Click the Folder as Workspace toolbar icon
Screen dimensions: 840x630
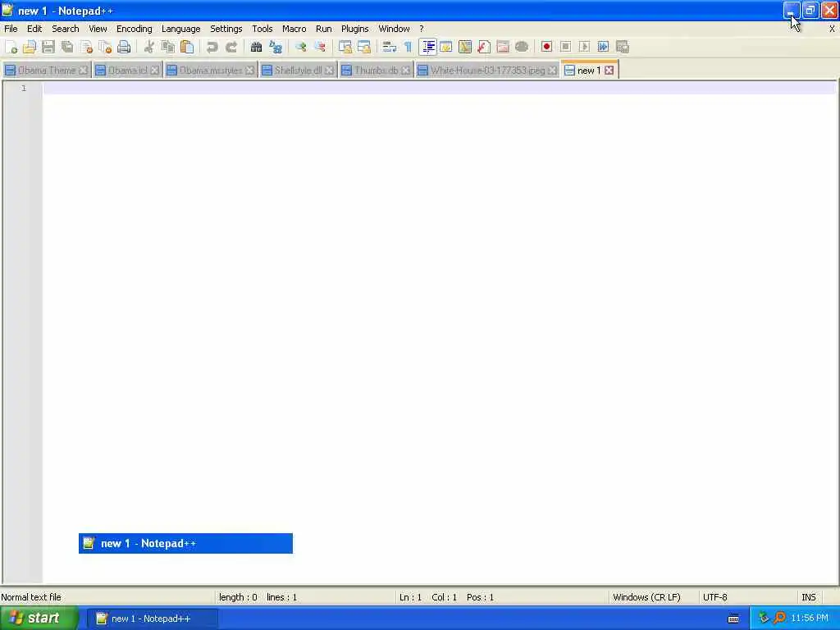(x=503, y=47)
